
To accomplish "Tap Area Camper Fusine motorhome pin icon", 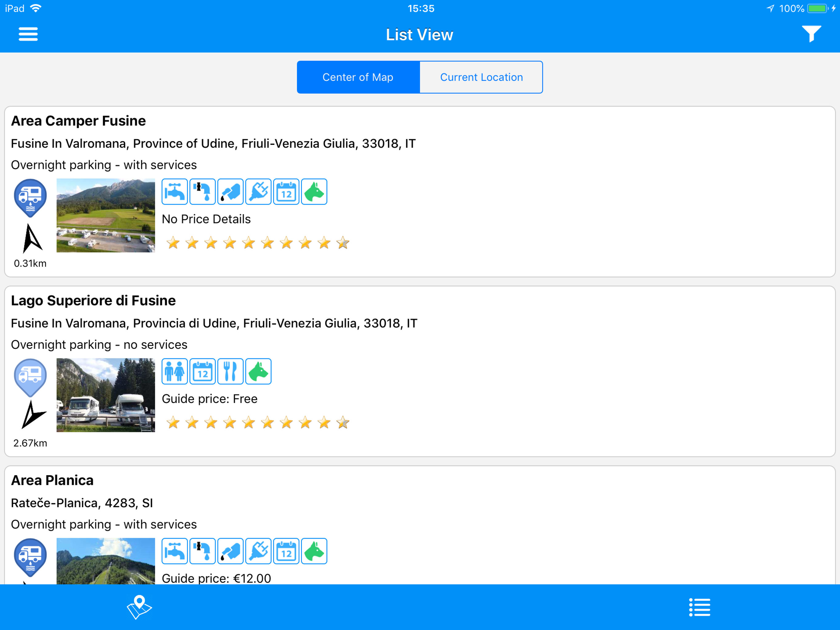I will (x=30, y=198).
